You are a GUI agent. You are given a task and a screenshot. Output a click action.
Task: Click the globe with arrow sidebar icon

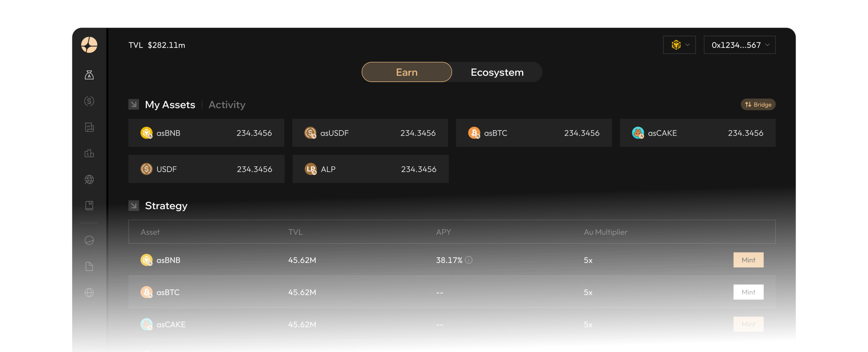[89, 180]
